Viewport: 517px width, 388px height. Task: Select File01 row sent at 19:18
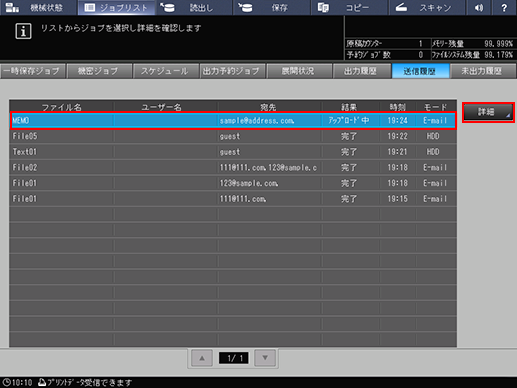point(233,183)
